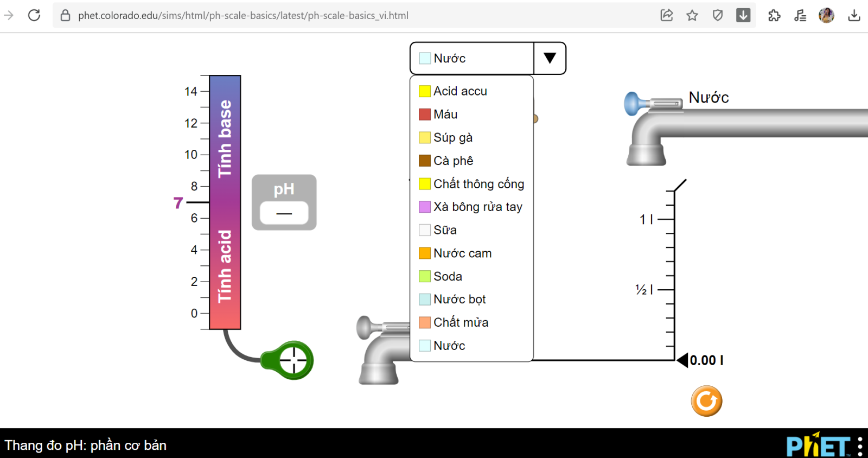This screenshot has width=868, height=458.
Task: Open the browser extensions puzzle icon
Action: click(x=774, y=15)
